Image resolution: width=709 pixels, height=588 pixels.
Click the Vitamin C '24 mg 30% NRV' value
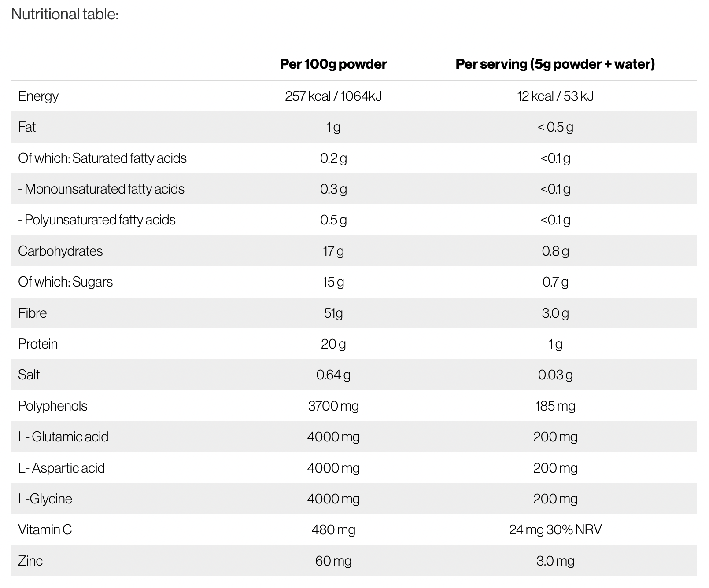click(555, 529)
